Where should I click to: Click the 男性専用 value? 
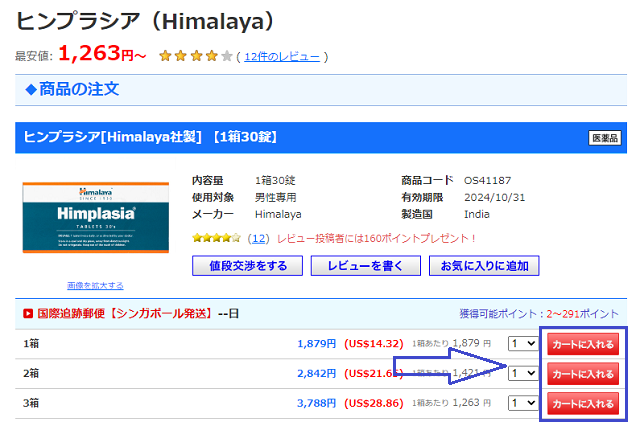click(276, 197)
